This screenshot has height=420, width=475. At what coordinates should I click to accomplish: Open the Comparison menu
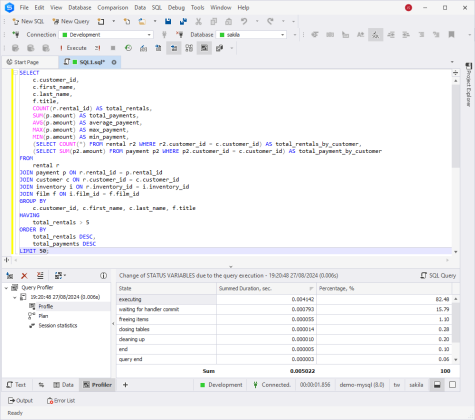coord(113,8)
